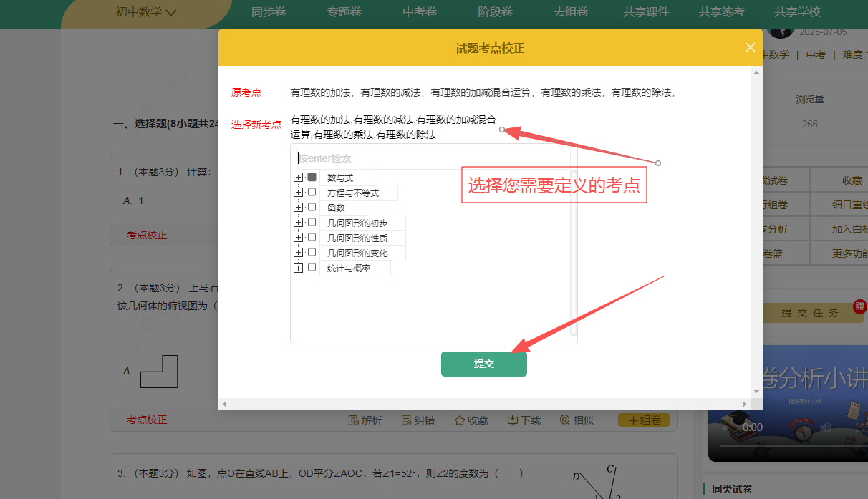Toggle the 数与式 checkbox
This screenshot has height=499, width=868.
312,177
